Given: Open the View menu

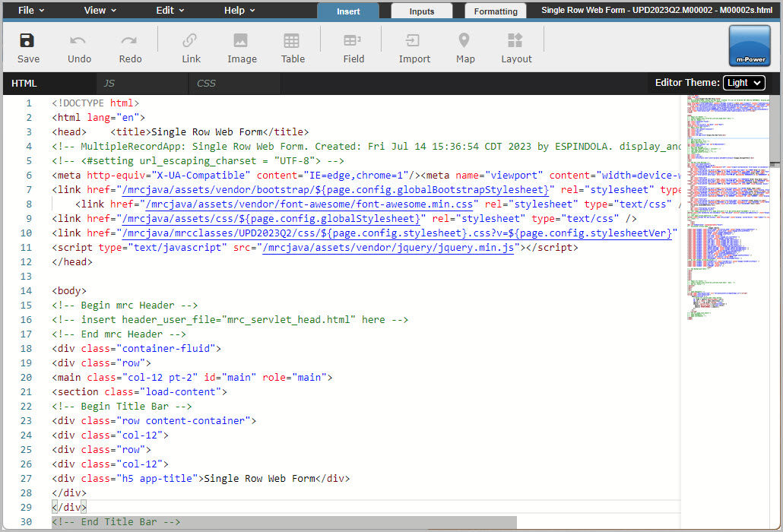Looking at the screenshot, I should [100, 11].
